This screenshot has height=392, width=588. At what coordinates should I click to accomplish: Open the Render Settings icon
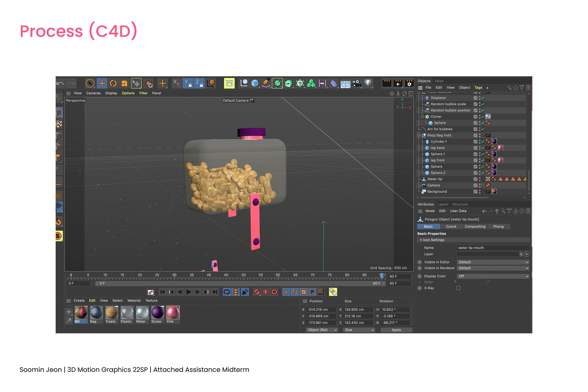coord(409,83)
